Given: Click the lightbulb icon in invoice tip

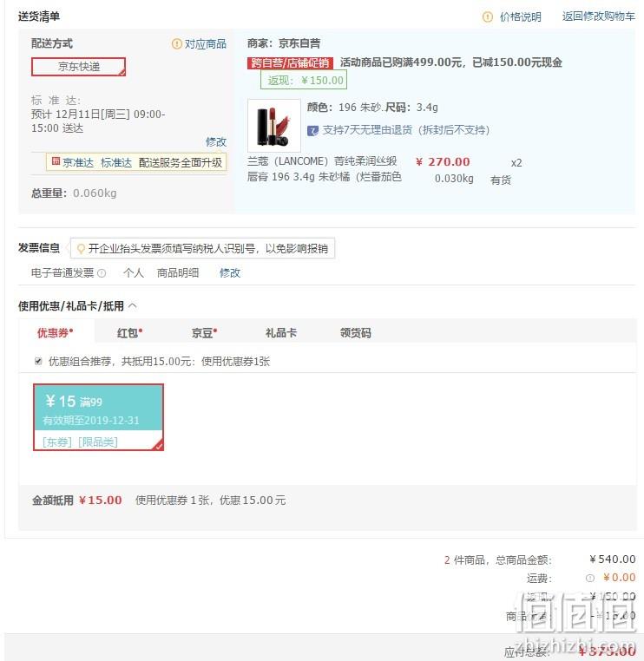Looking at the screenshot, I should click(81, 249).
